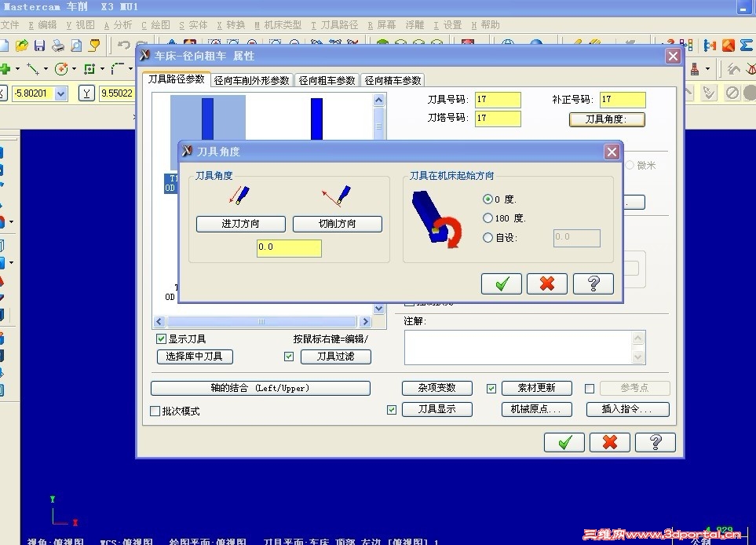Click the X coordinate button
This screenshot has height=545, width=756.
click(3, 93)
